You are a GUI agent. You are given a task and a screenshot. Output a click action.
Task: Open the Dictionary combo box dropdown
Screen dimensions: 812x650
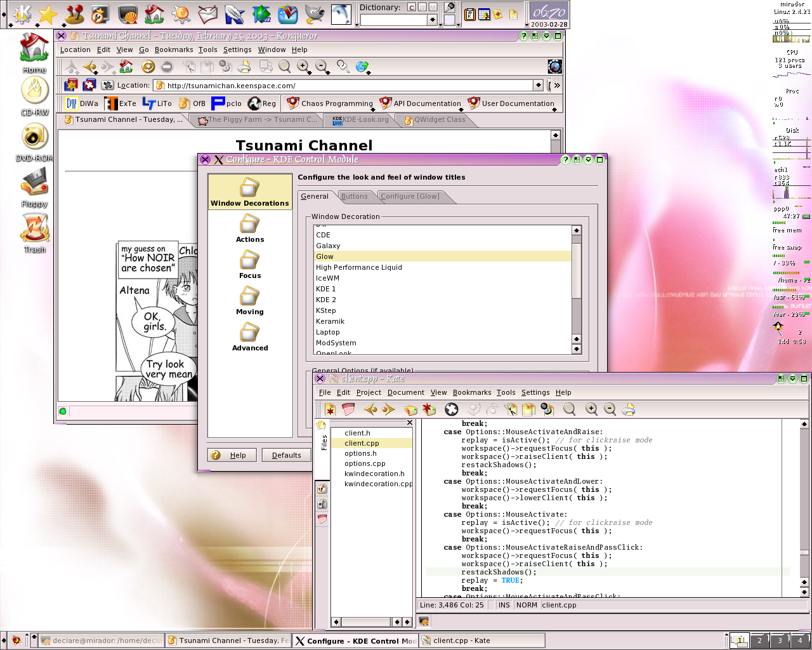click(x=432, y=20)
